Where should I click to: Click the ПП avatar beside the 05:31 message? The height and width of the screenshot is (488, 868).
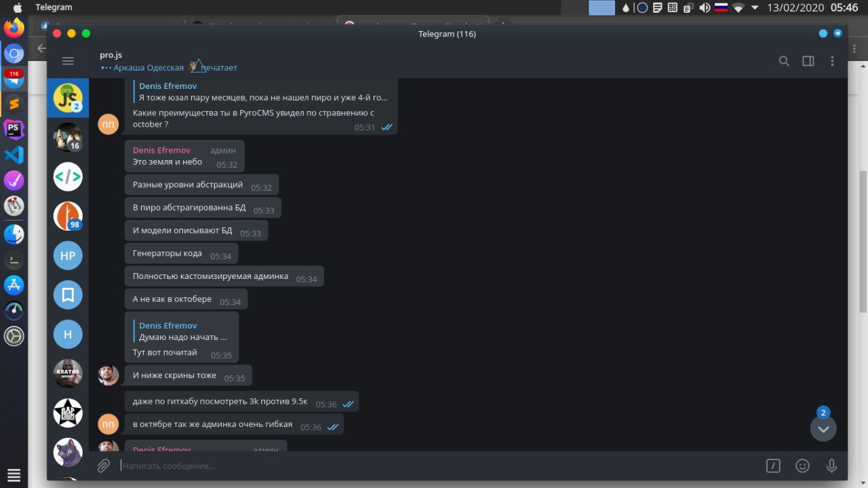(108, 124)
